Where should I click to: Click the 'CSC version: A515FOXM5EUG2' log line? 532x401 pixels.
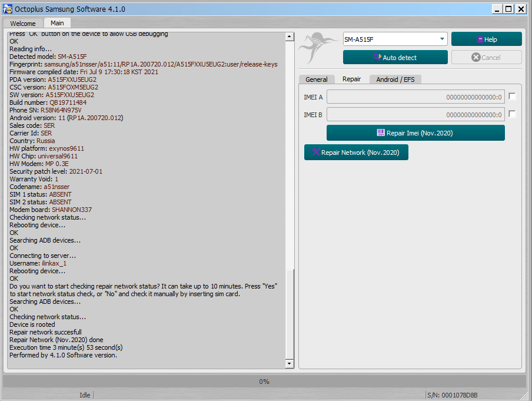[x=54, y=87]
